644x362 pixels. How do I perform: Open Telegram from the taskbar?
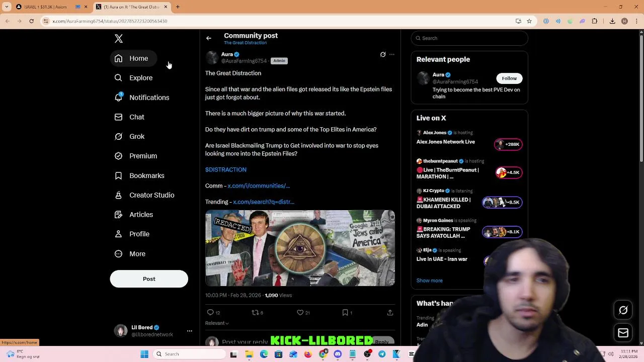(382, 354)
